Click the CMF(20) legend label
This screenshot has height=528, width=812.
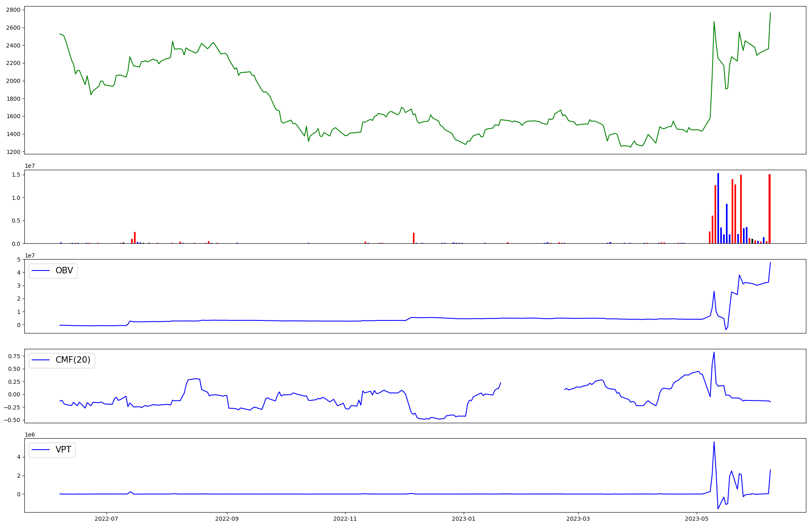pos(73,360)
